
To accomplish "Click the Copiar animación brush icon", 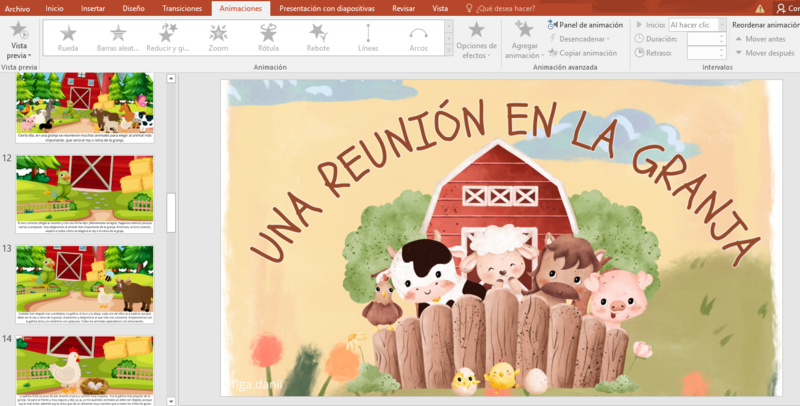I will [x=553, y=53].
